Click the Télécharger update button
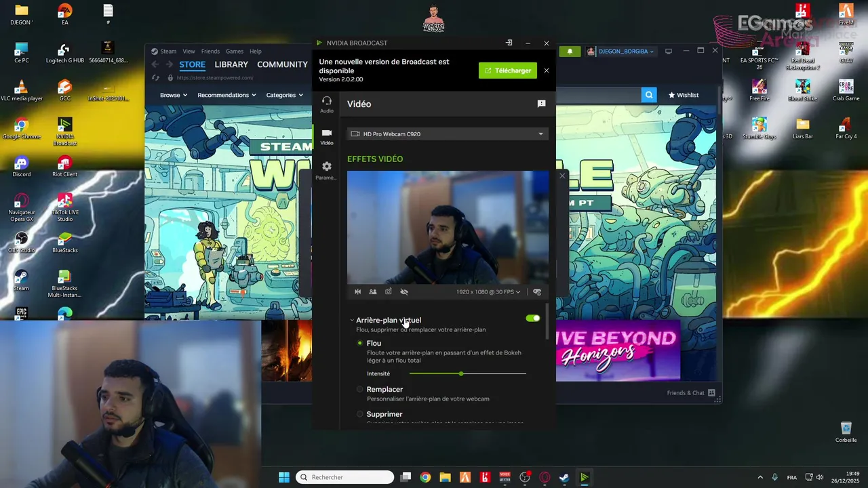This screenshot has width=868, height=488. click(x=508, y=70)
